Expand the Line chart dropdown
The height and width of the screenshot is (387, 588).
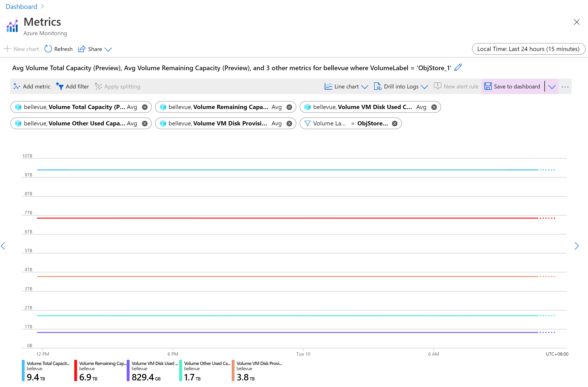[363, 86]
